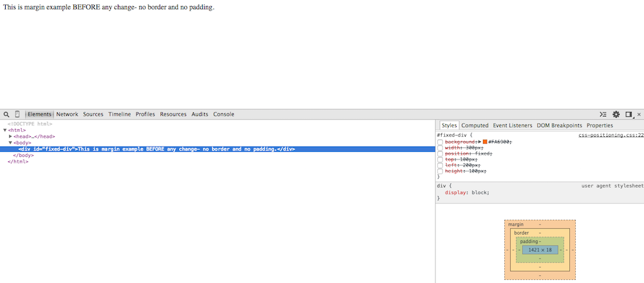644x283 pixels.
Task: Enable the width property checkbox
Action: coord(440,148)
